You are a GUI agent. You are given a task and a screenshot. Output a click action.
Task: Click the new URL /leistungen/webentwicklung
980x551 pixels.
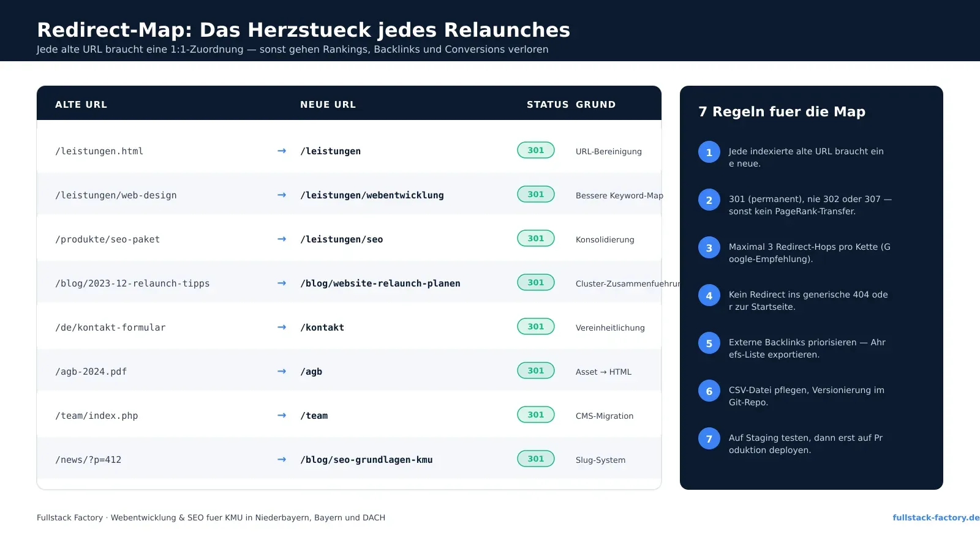coord(372,195)
